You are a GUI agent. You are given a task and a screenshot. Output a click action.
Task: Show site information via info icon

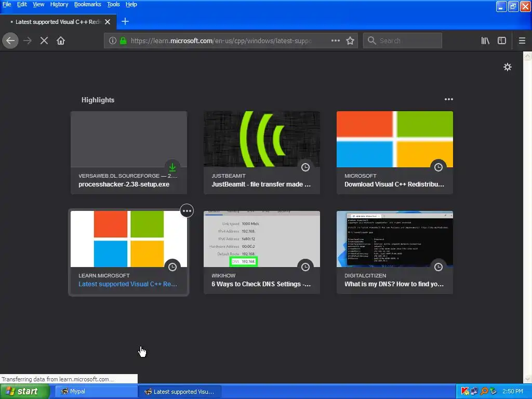(x=113, y=41)
